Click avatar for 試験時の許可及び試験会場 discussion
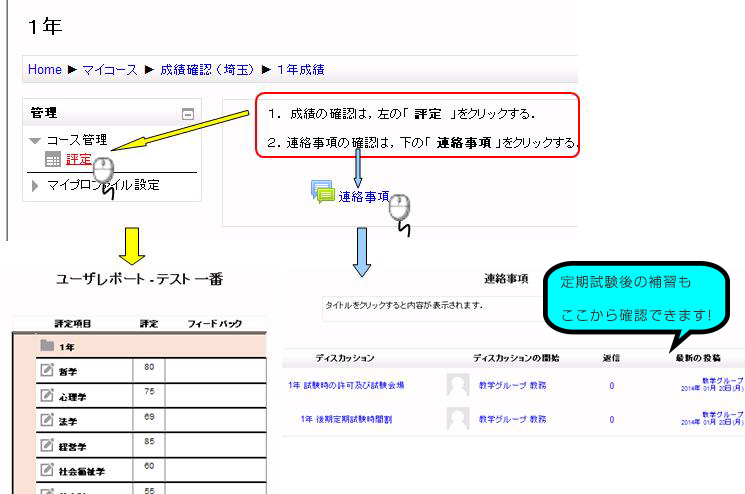Viewport: 745px width, 494px height. pyautogui.click(x=458, y=385)
